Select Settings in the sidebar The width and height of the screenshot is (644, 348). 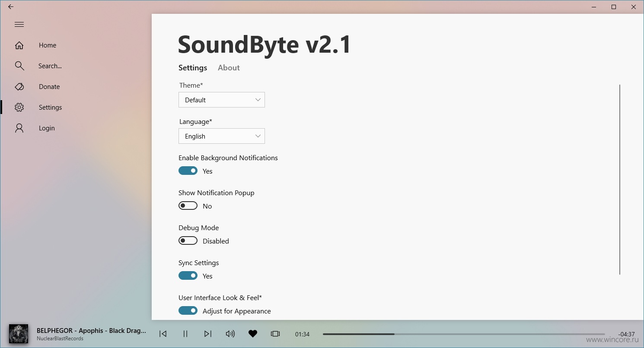click(50, 108)
